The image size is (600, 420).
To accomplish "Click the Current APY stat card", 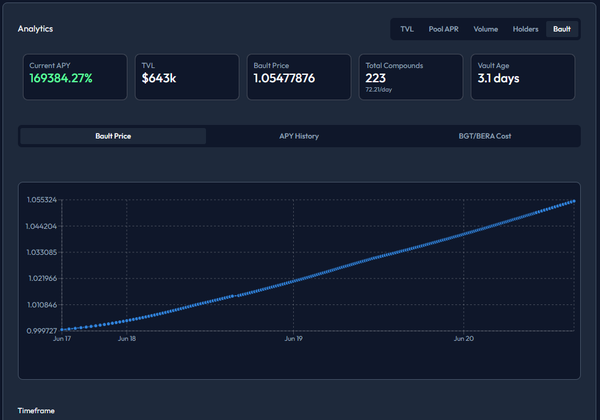I will pyautogui.click(x=74, y=76).
